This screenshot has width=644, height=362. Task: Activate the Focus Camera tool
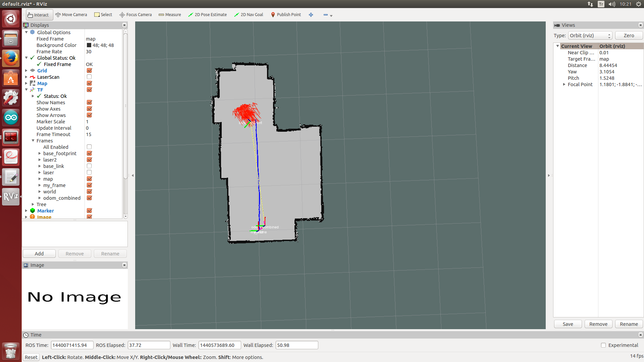(x=136, y=15)
